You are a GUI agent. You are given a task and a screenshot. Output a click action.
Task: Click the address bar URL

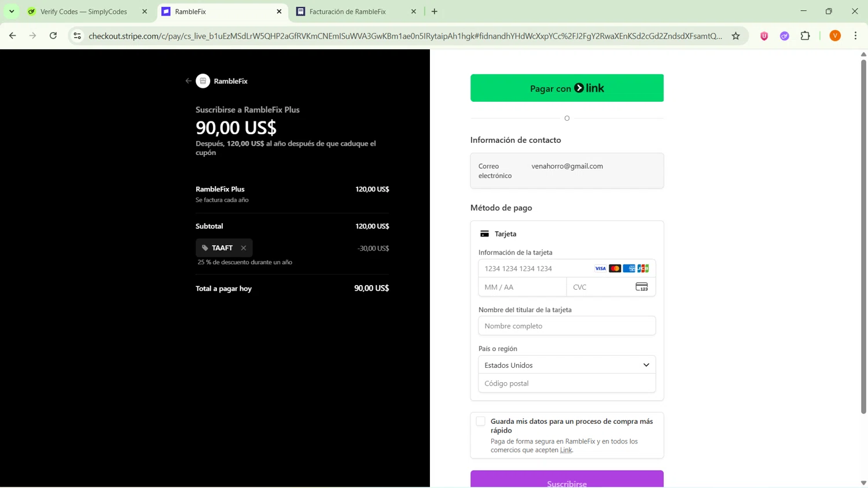pos(405,36)
